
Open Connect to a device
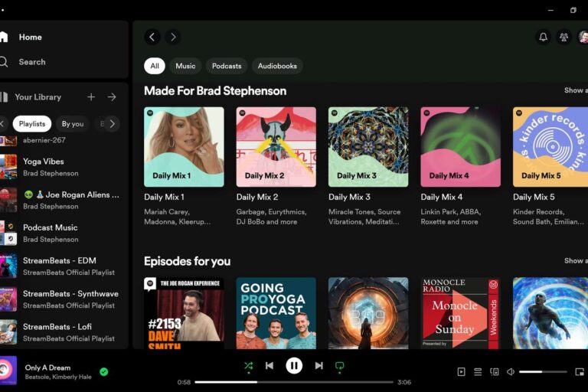pyautogui.click(x=495, y=372)
